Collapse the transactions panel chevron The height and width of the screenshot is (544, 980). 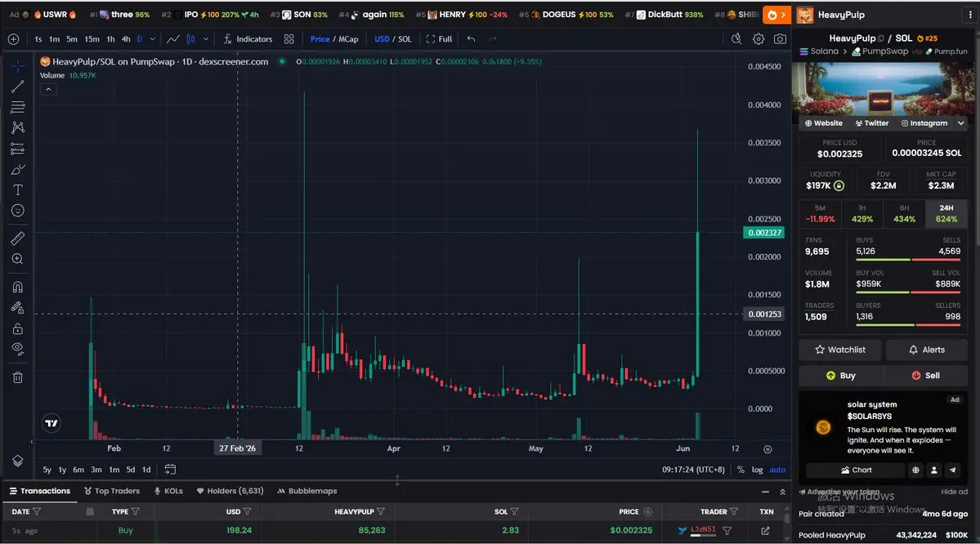pyautogui.click(x=782, y=493)
